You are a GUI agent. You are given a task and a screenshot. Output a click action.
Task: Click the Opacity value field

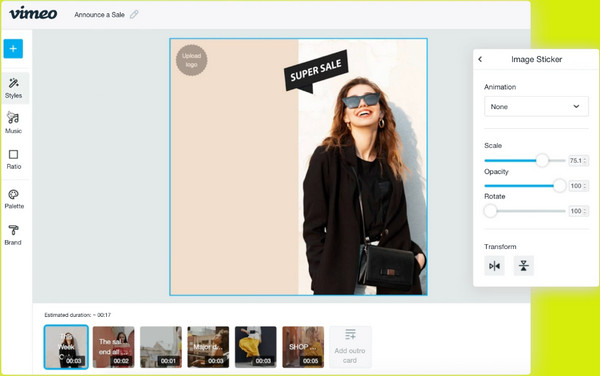coord(578,186)
